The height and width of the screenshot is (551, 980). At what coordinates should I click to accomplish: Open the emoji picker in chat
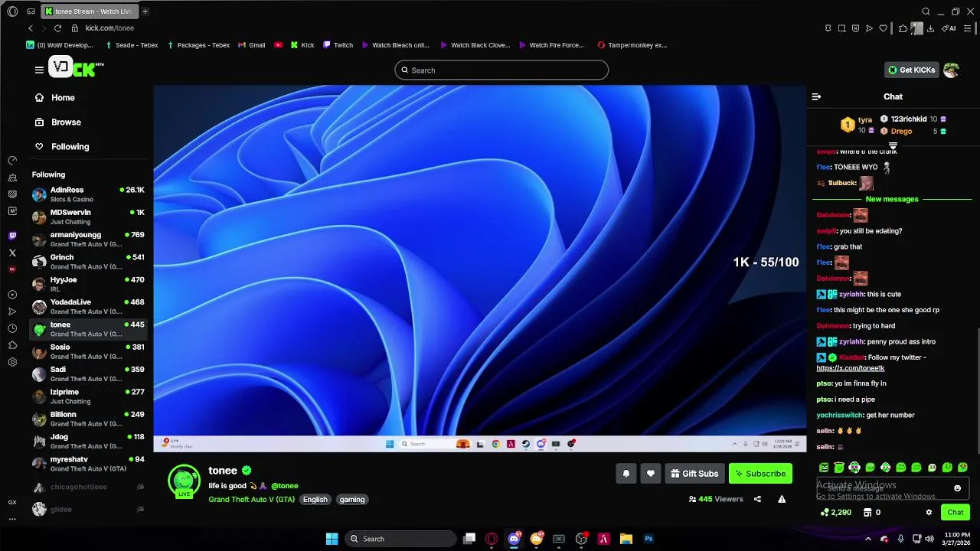[x=957, y=488]
